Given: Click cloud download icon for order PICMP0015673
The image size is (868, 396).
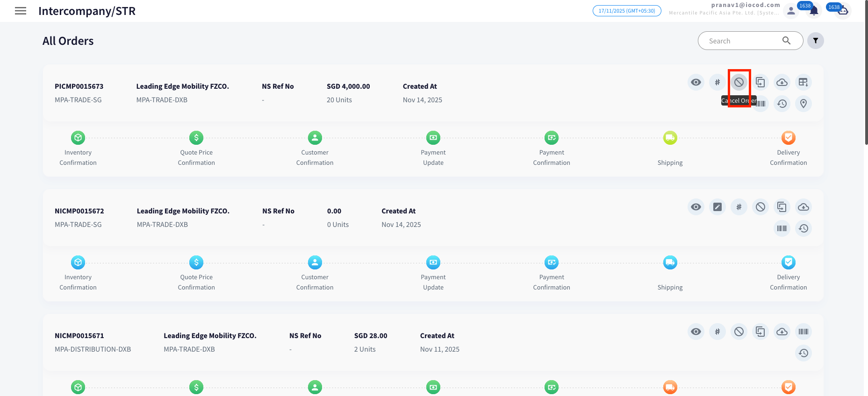Looking at the screenshot, I should coord(782,83).
